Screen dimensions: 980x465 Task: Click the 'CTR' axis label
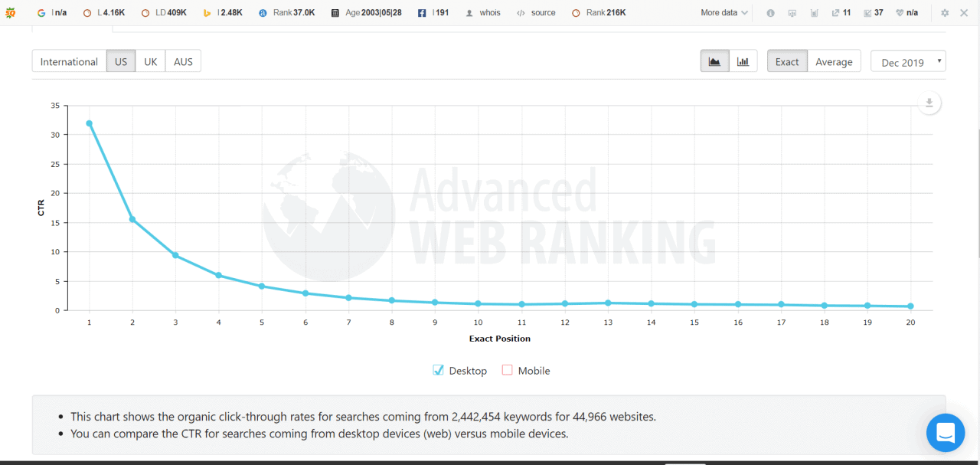coord(41,207)
